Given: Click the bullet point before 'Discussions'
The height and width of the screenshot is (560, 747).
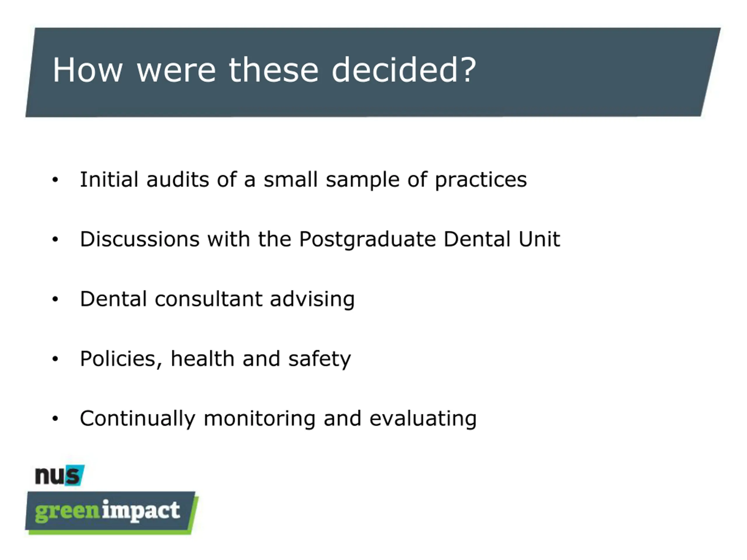Looking at the screenshot, I should pyautogui.click(x=55, y=240).
